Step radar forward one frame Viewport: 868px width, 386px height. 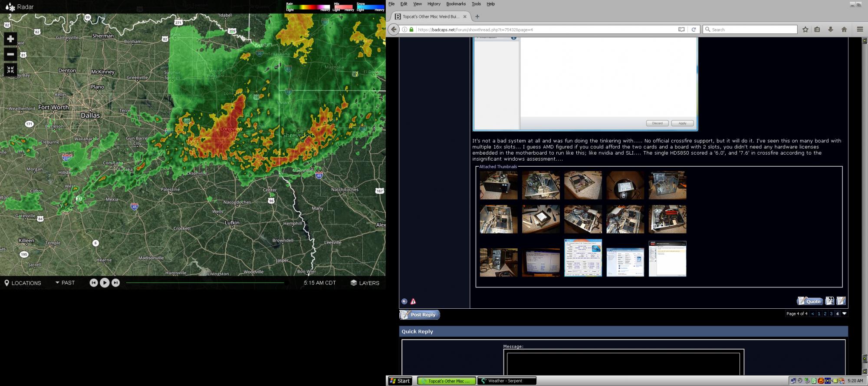tap(115, 283)
